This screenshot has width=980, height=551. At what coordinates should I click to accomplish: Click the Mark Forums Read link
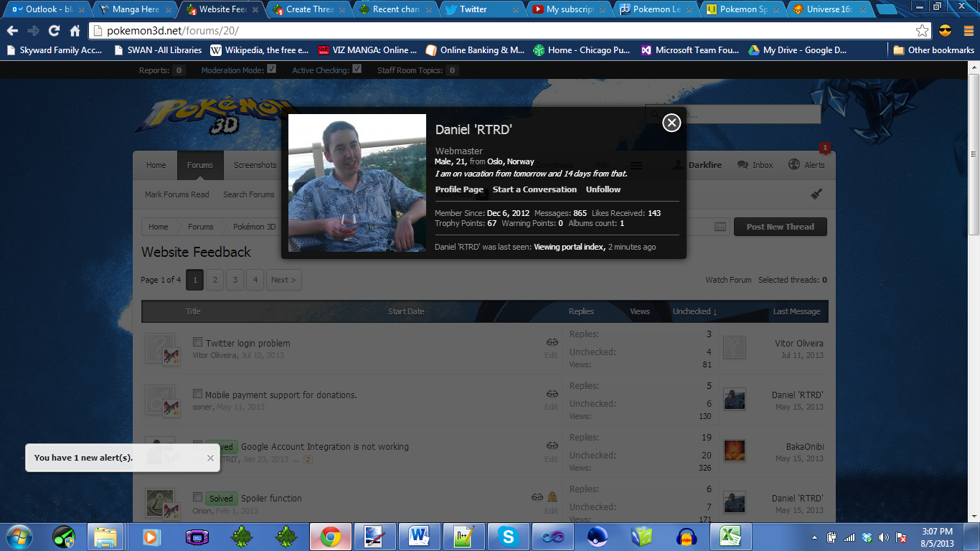tap(177, 194)
